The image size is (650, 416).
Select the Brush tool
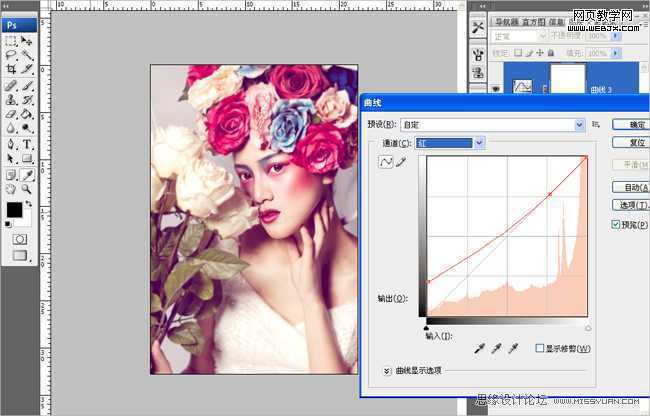(27, 86)
